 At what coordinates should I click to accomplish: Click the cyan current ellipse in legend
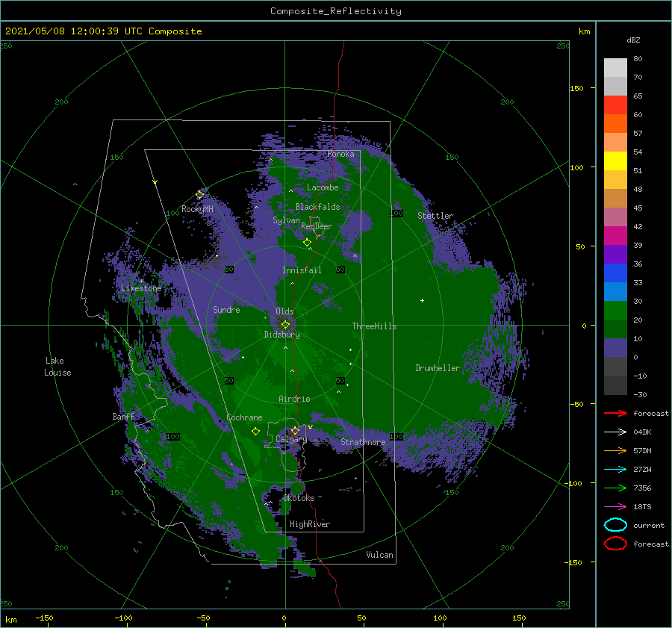[615, 525]
